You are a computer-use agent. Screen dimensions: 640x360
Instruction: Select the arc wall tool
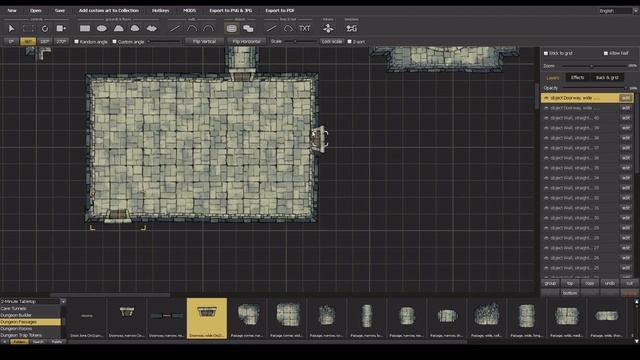(x=208, y=28)
